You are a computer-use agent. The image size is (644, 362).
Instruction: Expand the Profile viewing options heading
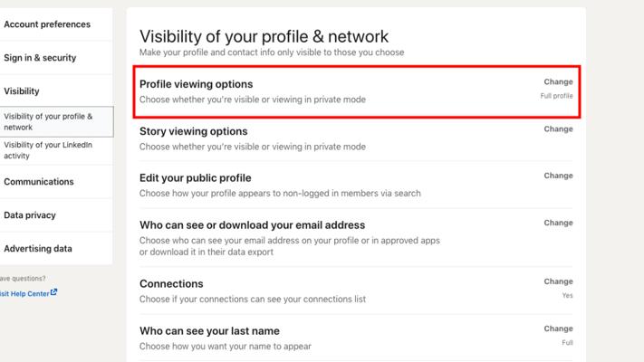(x=196, y=84)
